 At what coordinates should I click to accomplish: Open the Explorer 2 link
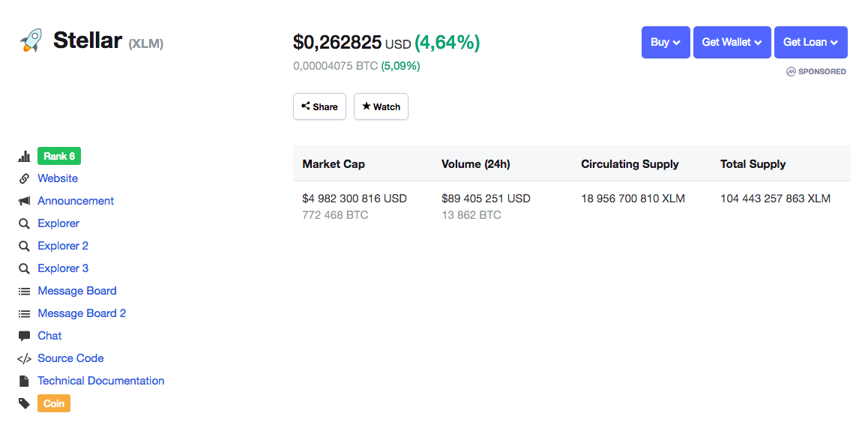tap(63, 246)
